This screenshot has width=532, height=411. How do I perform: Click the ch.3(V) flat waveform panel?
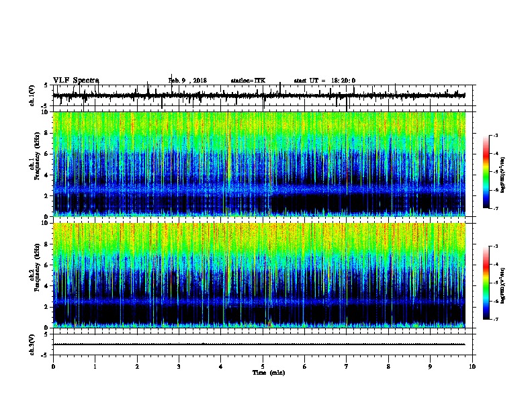click(x=264, y=345)
